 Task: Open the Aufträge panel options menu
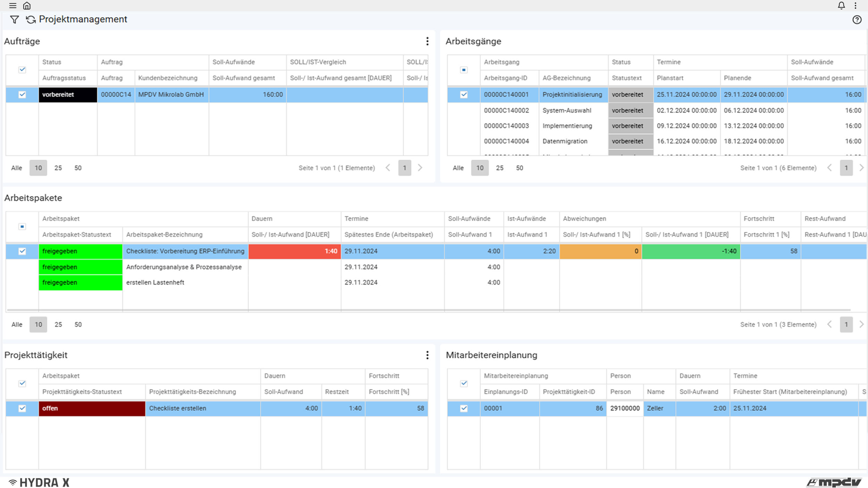point(427,41)
